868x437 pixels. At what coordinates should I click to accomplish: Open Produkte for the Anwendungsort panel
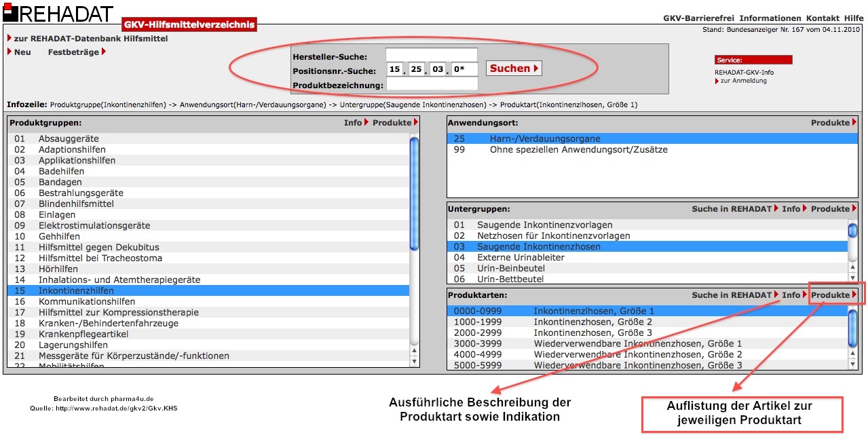(x=831, y=123)
